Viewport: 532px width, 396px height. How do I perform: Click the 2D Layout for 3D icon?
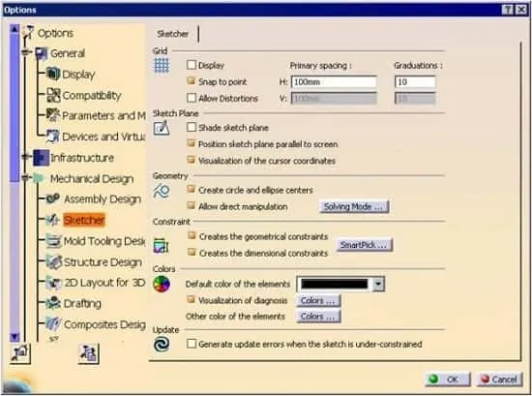(53, 283)
